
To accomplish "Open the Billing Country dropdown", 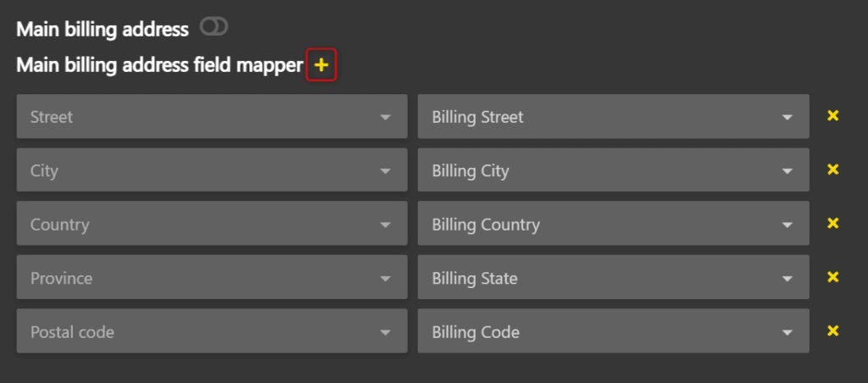I will 612,225.
